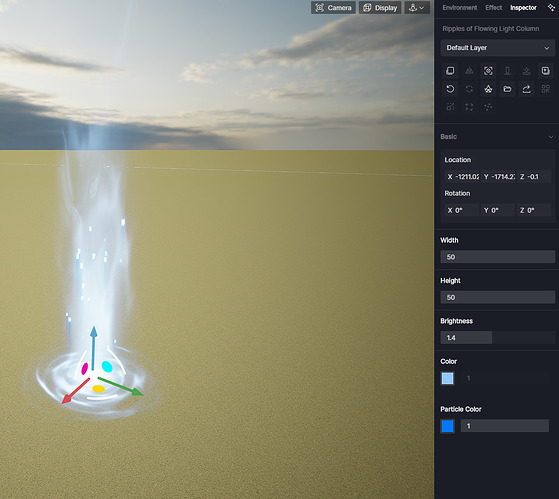
Task: Click the folder icon in Inspector toolbar
Action: (x=507, y=89)
